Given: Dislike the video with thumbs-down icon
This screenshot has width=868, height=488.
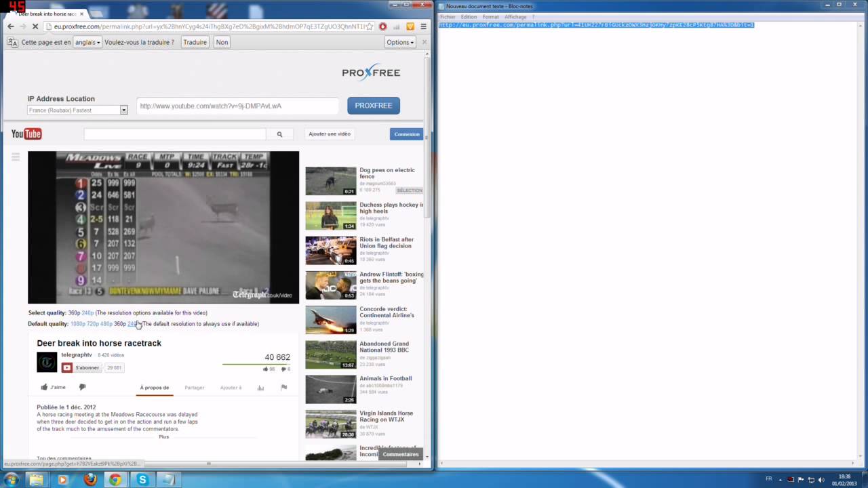Looking at the screenshot, I should (x=82, y=387).
